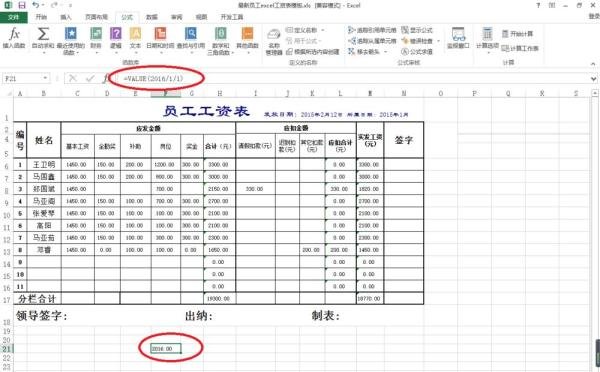Click Remove Arrows
600x372 pixels.
tap(364, 51)
